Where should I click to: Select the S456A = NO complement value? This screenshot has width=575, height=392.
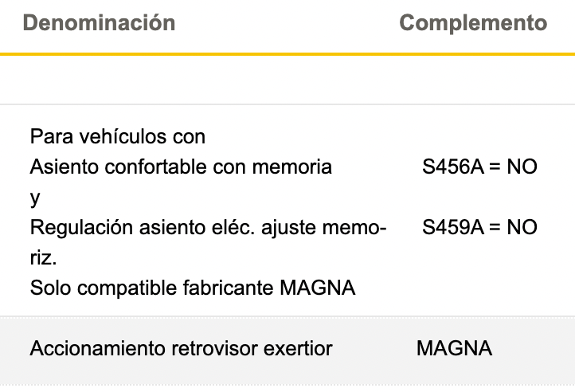479,167
